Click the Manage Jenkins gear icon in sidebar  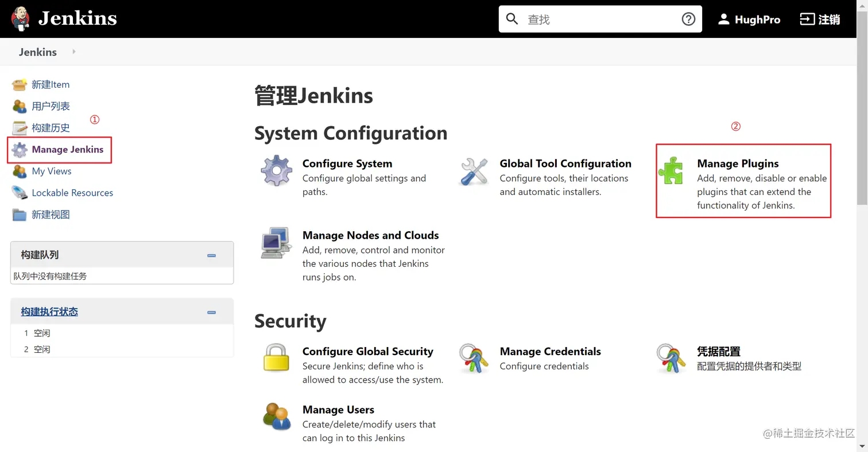[20, 150]
